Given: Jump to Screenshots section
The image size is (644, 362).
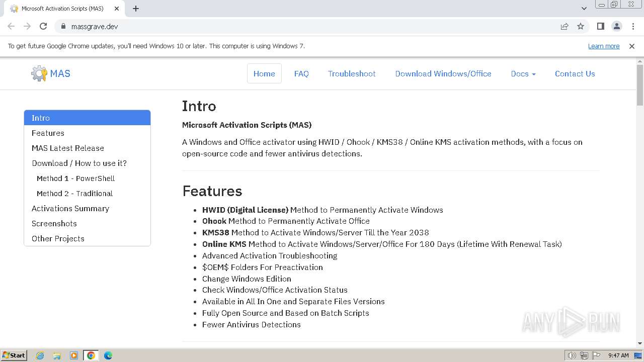Looking at the screenshot, I should tap(87, 223).
